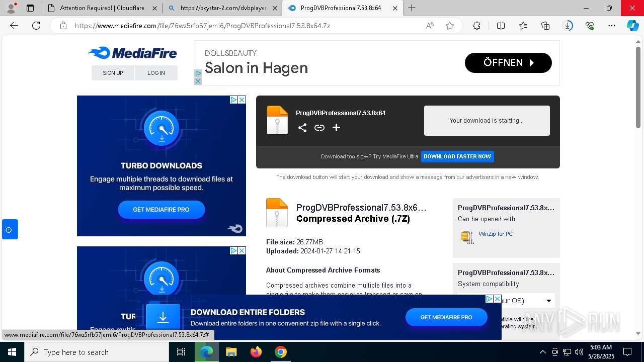Open Edge browser on taskbar
Viewport: 644px width, 362px height.
(x=207, y=352)
